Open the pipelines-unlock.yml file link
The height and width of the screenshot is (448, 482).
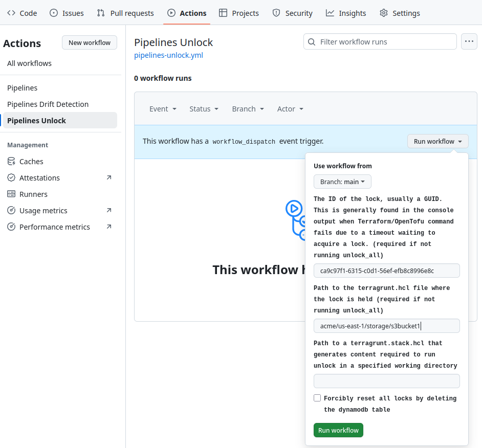[x=168, y=55]
